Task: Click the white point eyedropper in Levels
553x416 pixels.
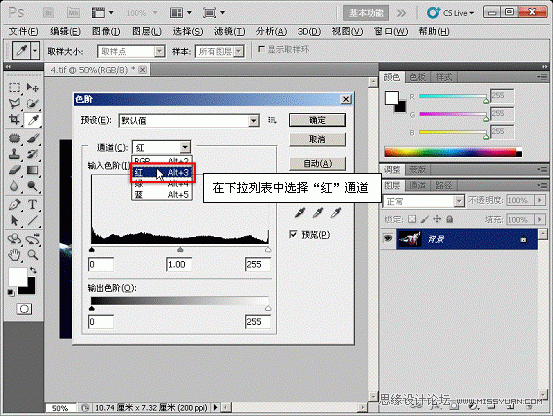Action: tap(336, 213)
